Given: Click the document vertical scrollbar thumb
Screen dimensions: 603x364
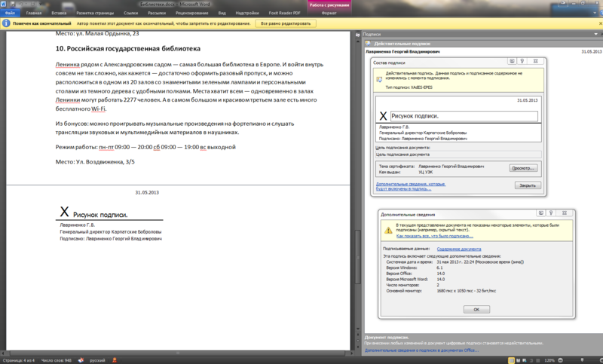Looking at the screenshot, I should 357,257.
